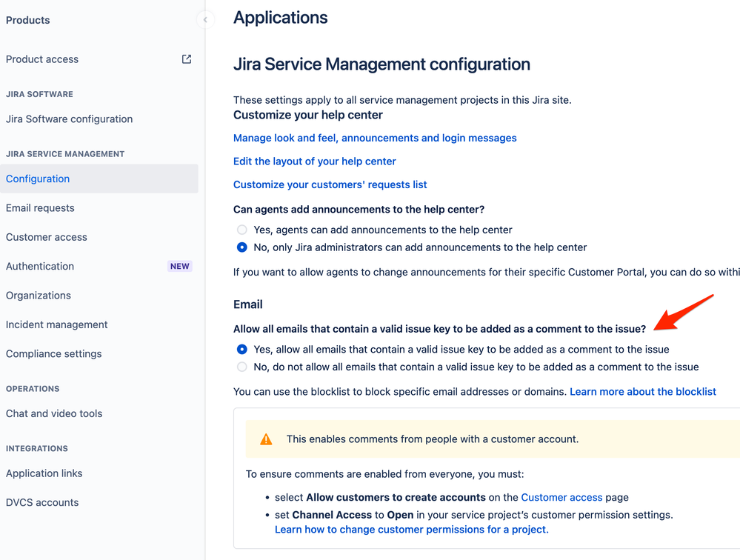
Task: Click 'Edit the layout of your help center'
Action: tap(315, 161)
